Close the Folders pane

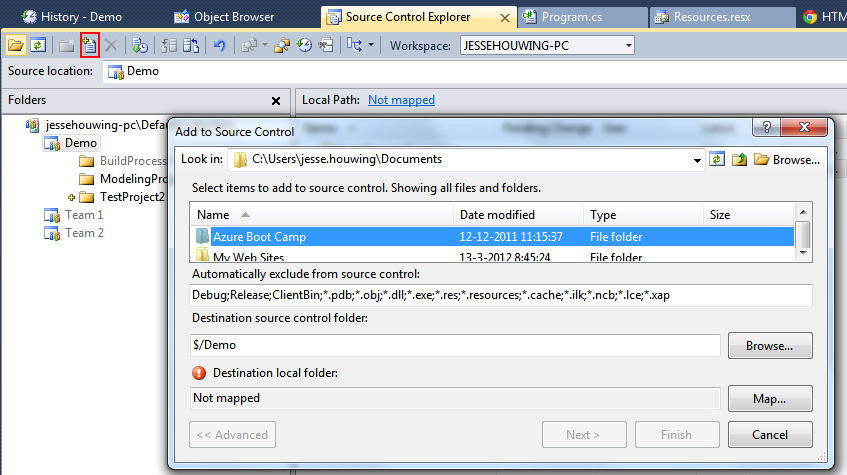(x=276, y=101)
